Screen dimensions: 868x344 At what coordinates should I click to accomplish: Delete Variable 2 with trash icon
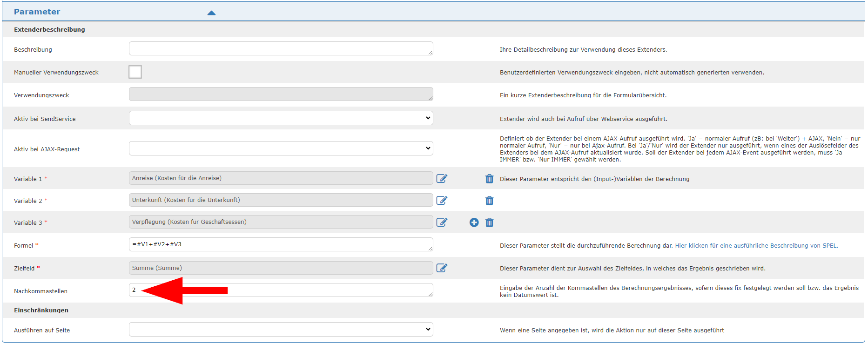489,201
